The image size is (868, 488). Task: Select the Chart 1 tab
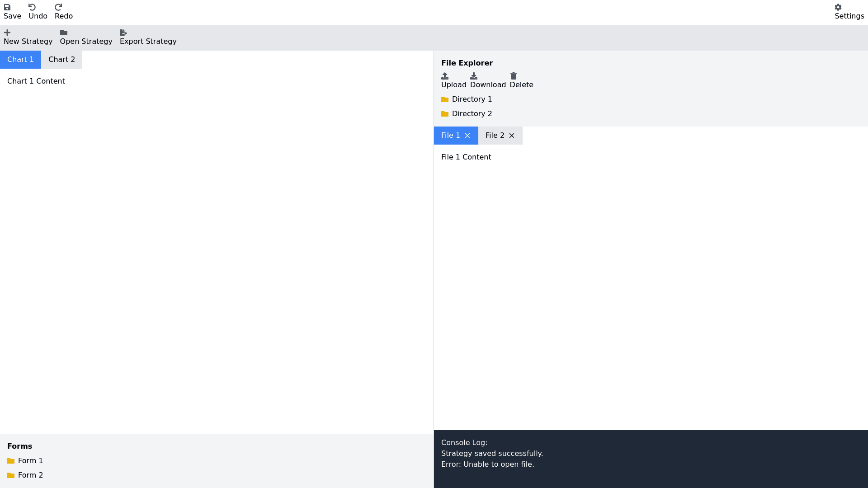[20, 60]
